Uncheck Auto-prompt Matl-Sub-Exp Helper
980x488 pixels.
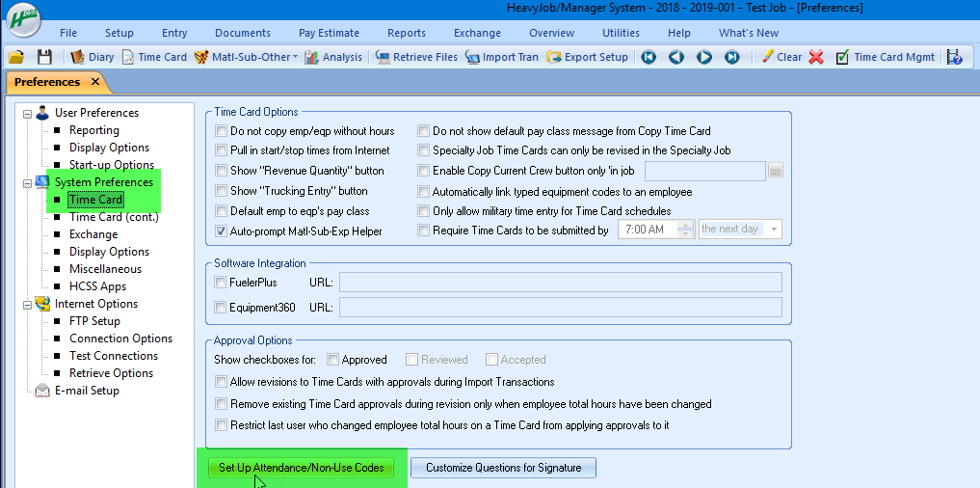click(221, 230)
